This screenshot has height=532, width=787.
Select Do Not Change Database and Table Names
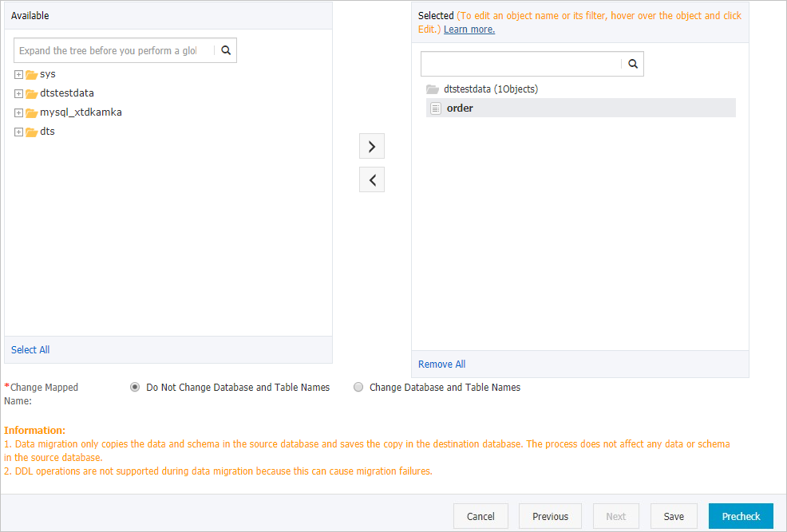coord(135,387)
